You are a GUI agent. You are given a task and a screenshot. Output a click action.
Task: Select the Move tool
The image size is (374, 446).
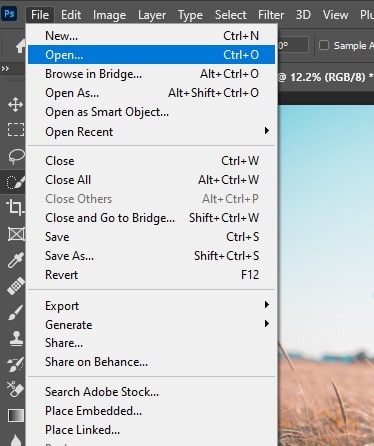point(16,105)
